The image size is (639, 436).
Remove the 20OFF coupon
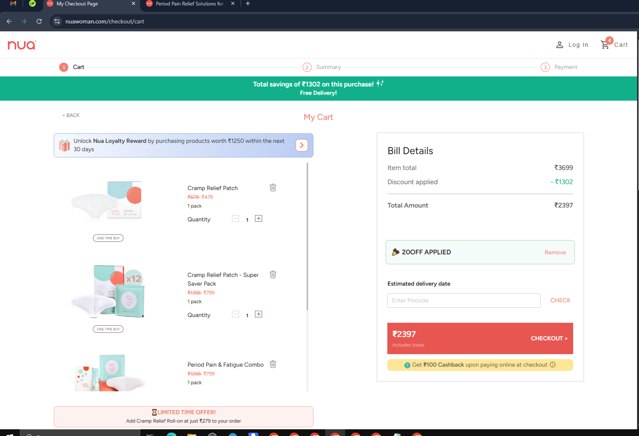pyautogui.click(x=555, y=252)
